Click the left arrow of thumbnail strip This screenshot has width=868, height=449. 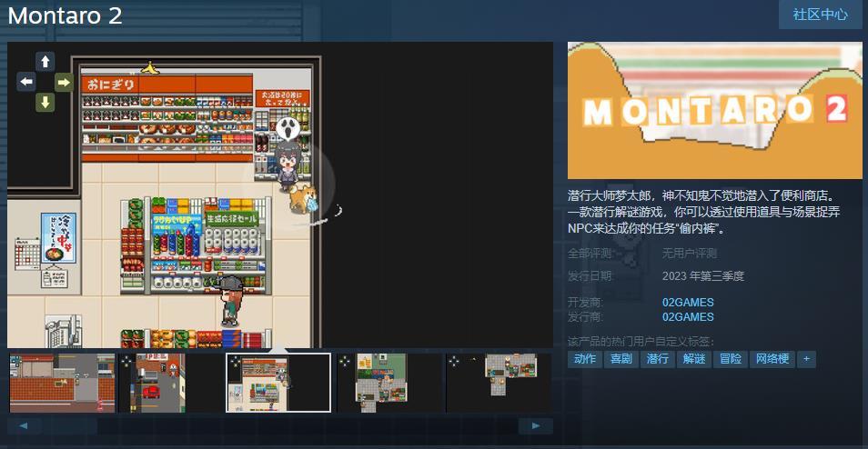click(24, 425)
